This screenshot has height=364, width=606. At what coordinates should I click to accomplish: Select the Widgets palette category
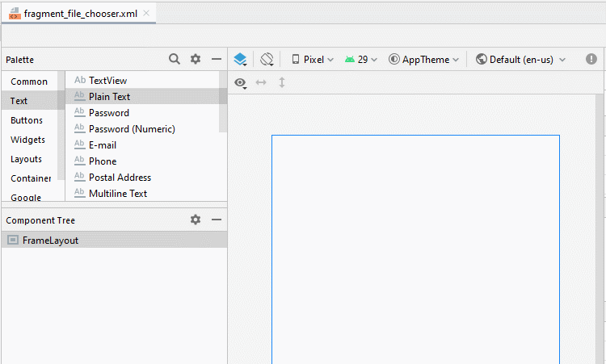click(27, 140)
